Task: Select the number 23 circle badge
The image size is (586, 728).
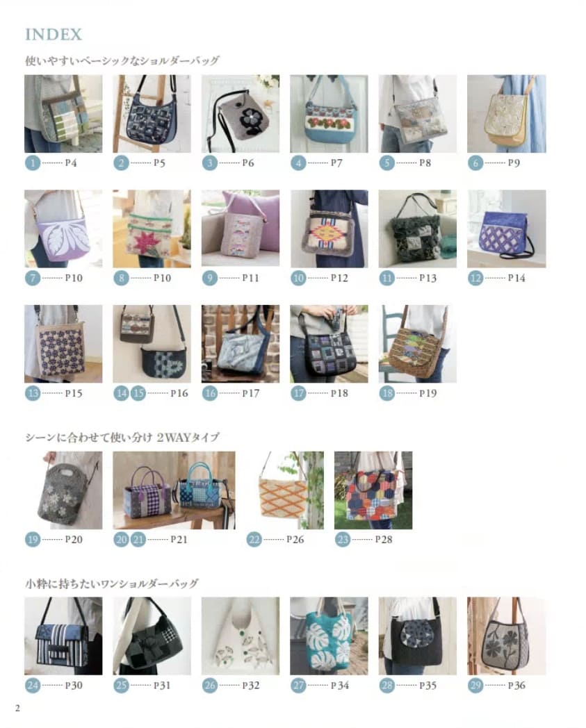Action: [343, 540]
